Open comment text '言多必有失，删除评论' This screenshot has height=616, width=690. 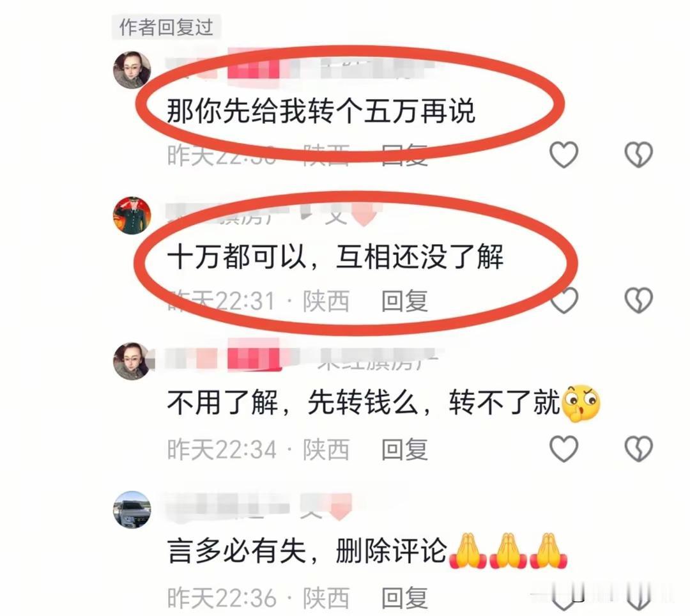(x=307, y=550)
